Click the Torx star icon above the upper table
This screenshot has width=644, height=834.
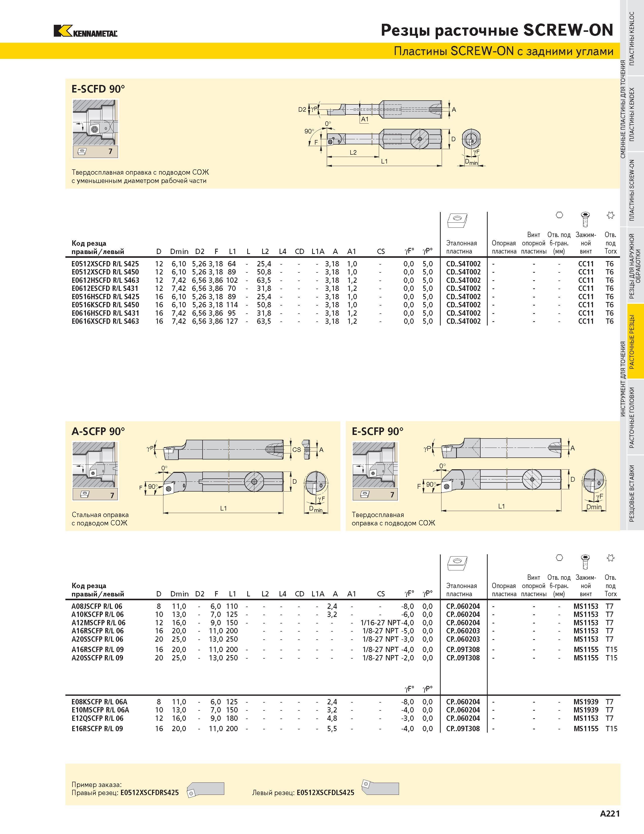click(x=610, y=215)
